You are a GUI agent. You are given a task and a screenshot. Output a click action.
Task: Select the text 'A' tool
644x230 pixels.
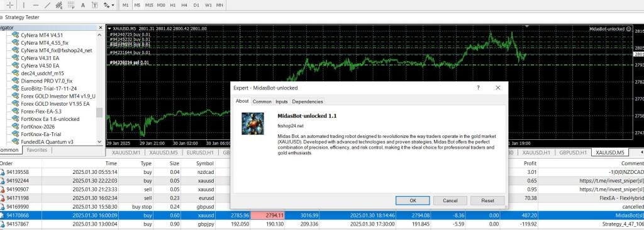pyautogui.click(x=83, y=5)
